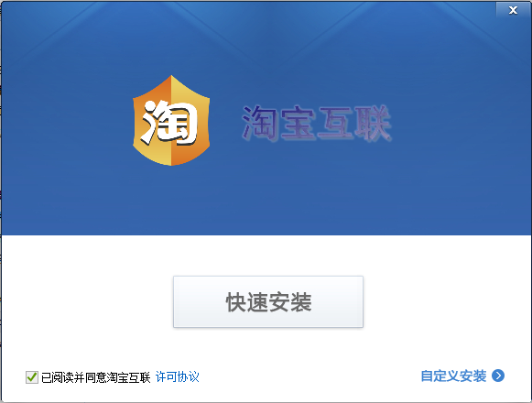Click the 淘宝互联 title text
This screenshot has height=403, width=532.
(317, 123)
